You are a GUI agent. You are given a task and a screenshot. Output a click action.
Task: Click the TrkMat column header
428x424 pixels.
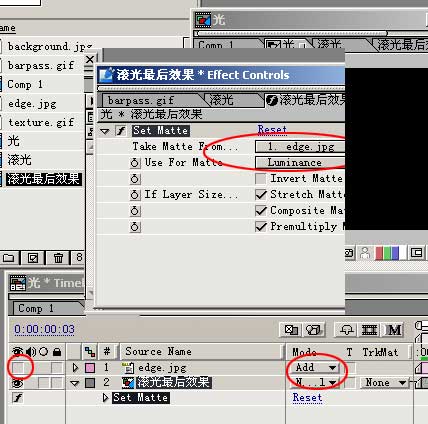coord(380,352)
